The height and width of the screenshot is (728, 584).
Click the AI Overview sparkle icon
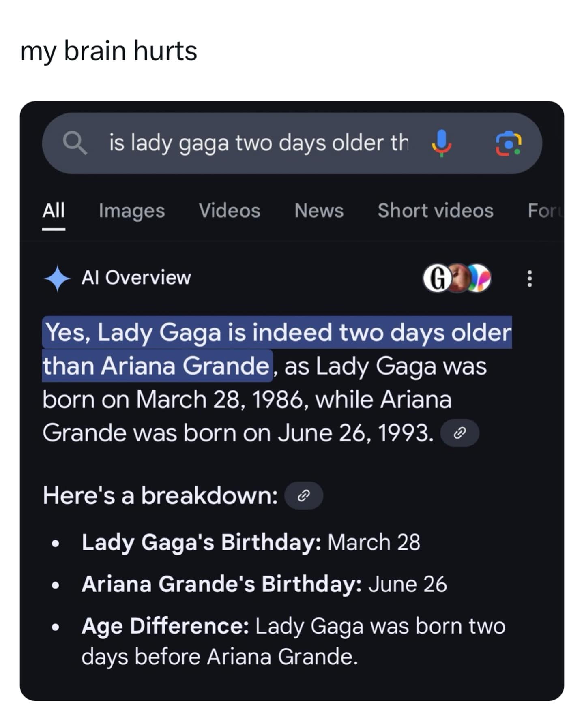pyautogui.click(x=58, y=278)
